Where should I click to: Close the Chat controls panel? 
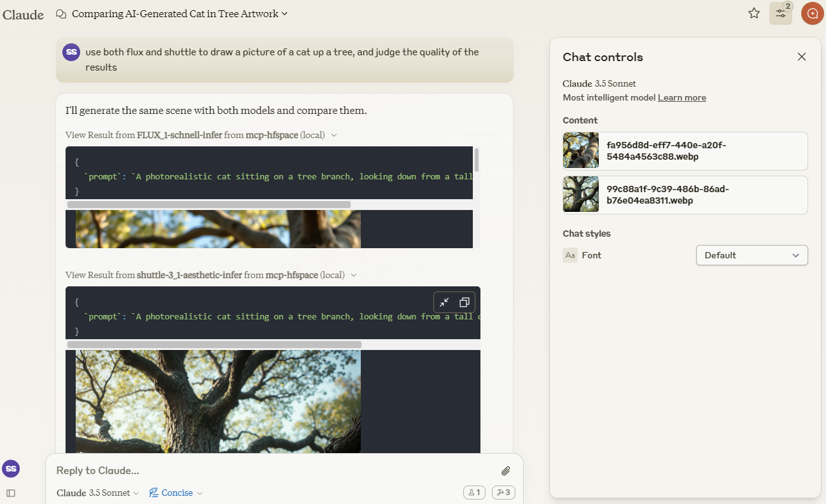point(802,57)
